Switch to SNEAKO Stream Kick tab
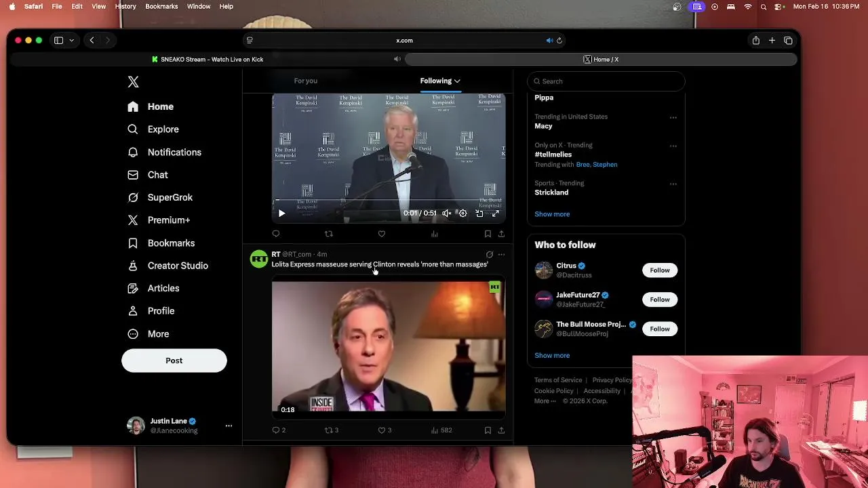Screen dimensions: 868x488 (x=207, y=60)
